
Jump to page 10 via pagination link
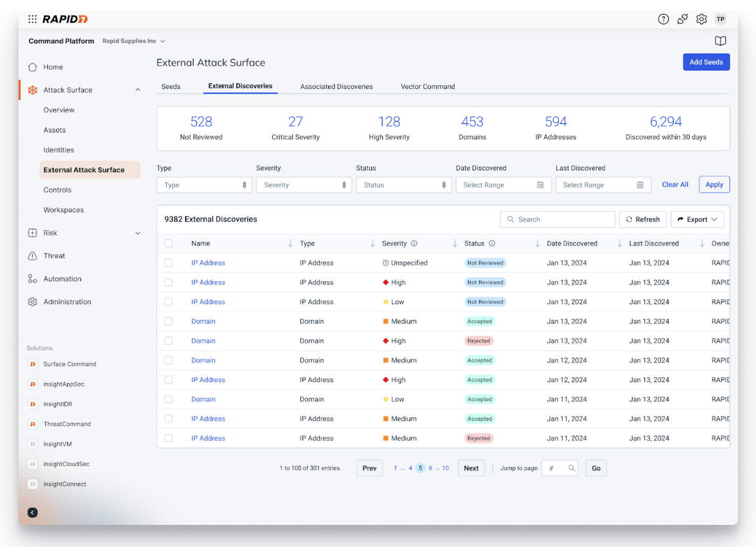(x=446, y=468)
